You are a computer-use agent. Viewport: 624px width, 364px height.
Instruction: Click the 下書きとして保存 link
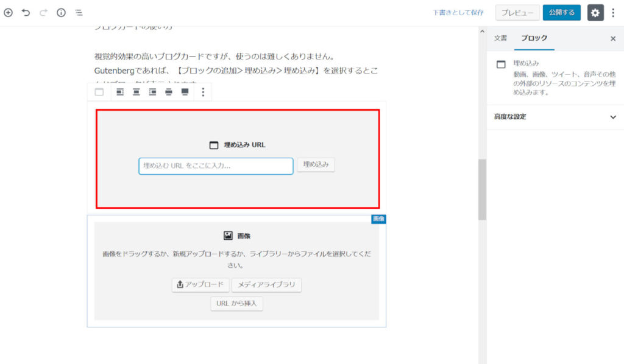458,13
